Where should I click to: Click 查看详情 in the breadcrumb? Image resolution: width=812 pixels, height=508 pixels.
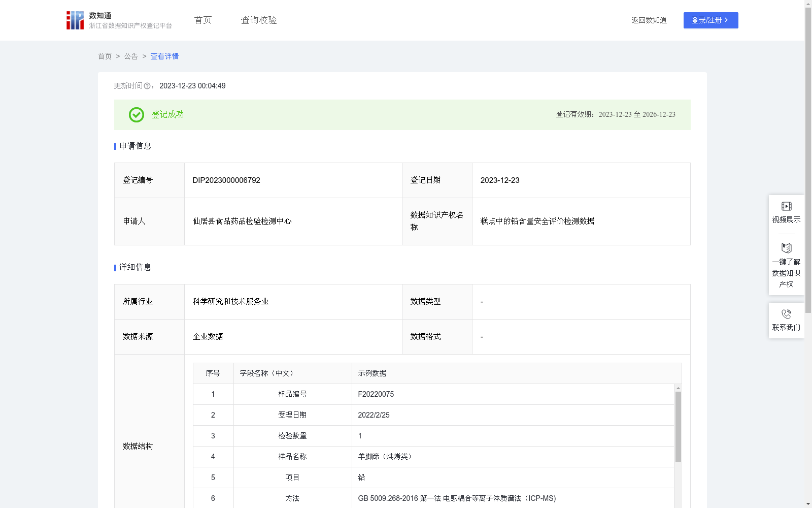click(164, 56)
